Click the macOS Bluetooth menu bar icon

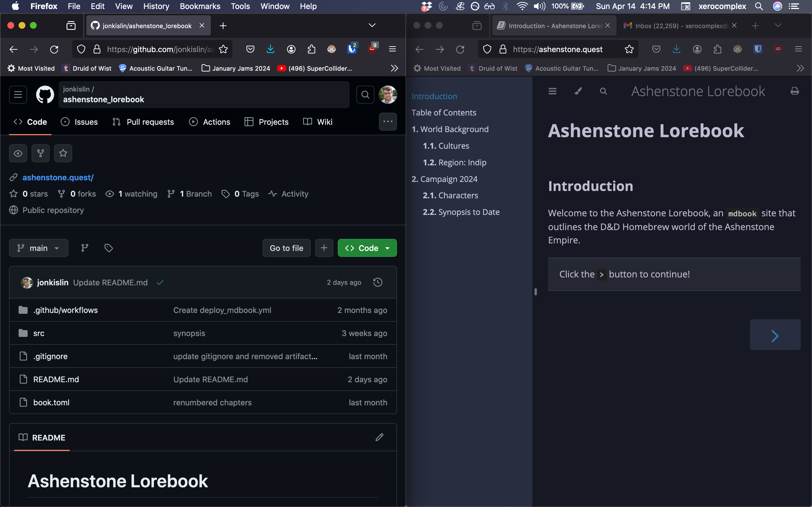[504, 6]
